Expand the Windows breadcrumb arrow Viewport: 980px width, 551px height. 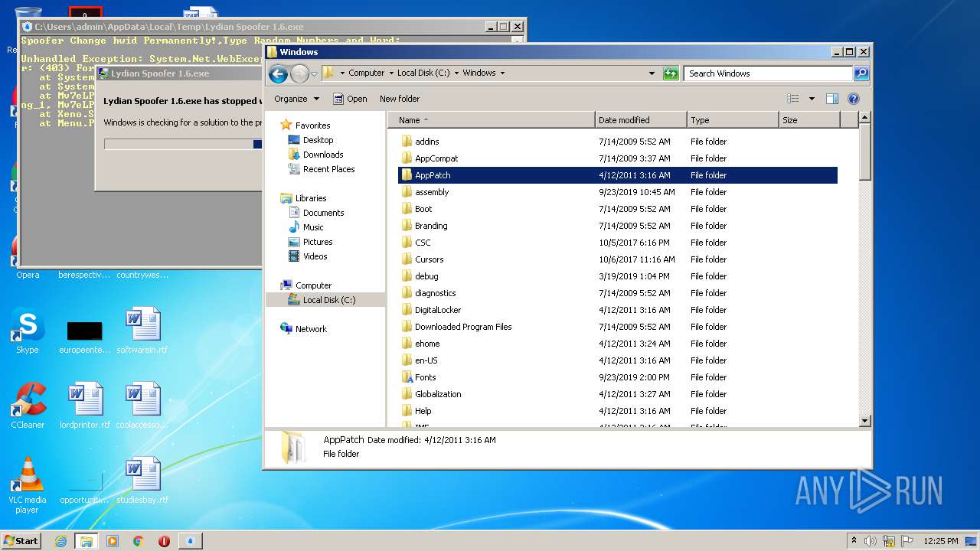point(502,73)
